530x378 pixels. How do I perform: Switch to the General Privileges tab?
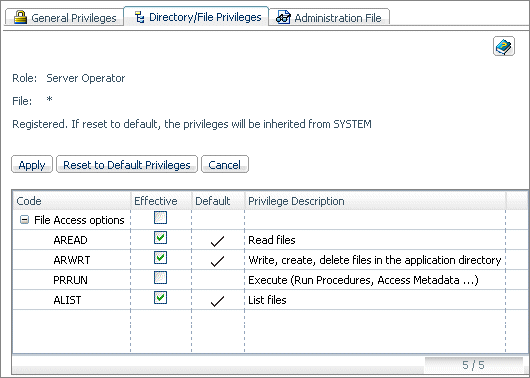click(65, 17)
